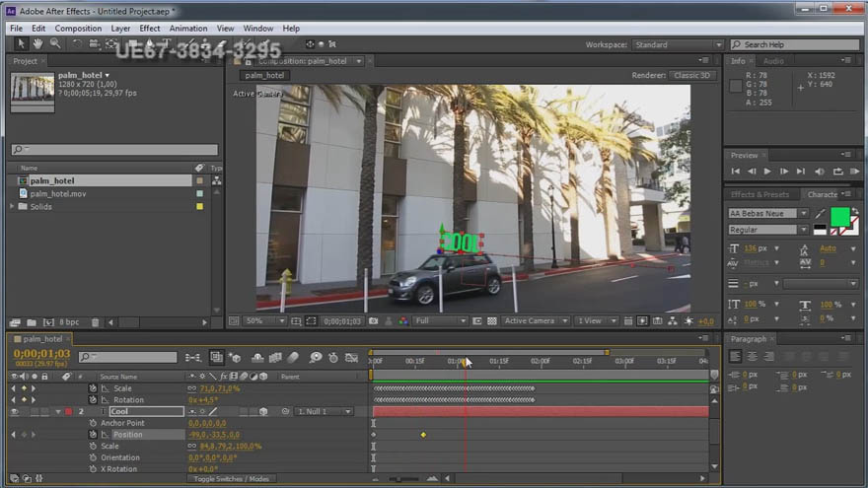Viewport: 868px width, 488px height.
Task: Create new composition icon in Project panel
Action: click(48, 322)
